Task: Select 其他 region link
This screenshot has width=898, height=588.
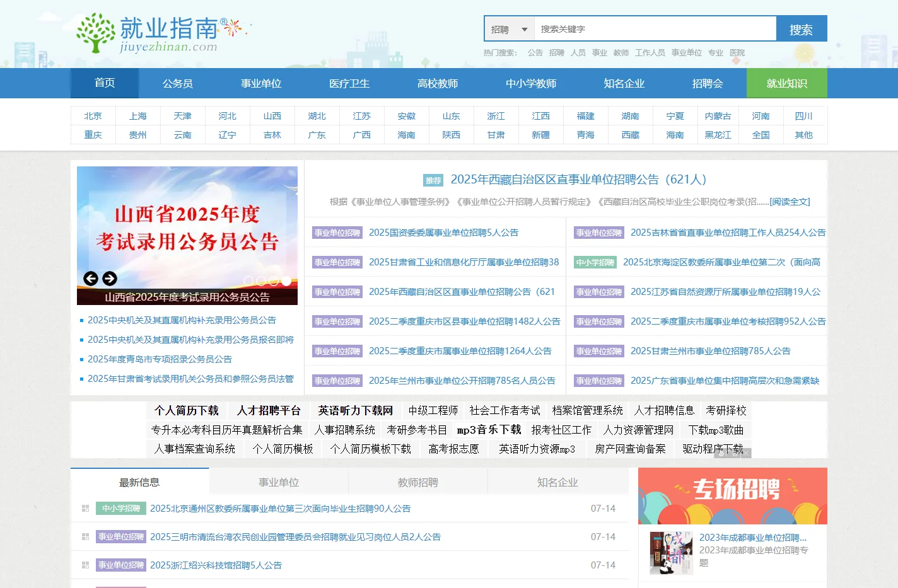Action: [x=804, y=135]
